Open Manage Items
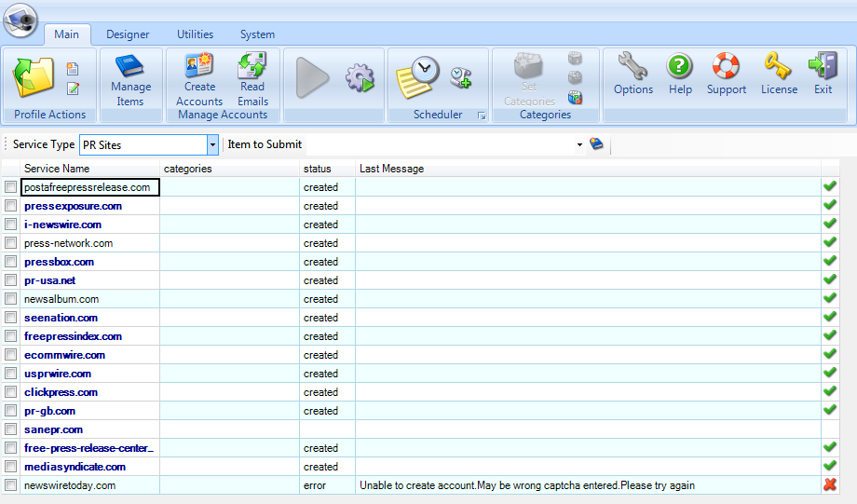Image resolution: width=857 pixels, height=504 pixels. tap(130, 80)
